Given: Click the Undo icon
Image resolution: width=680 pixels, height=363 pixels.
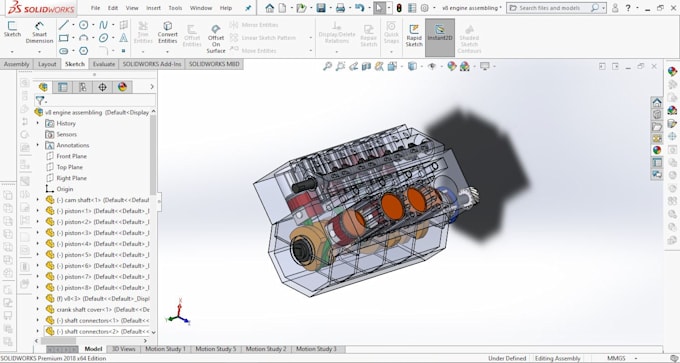Looking at the screenshot, I should pos(359,8).
